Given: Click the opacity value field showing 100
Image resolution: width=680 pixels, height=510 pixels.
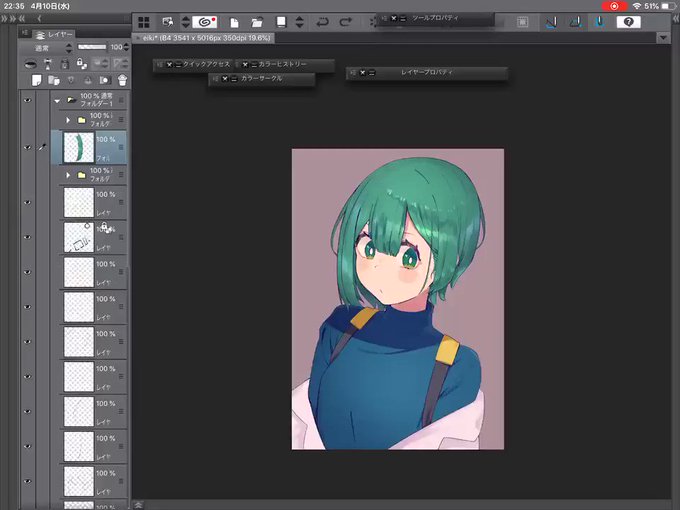Looking at the screenshot, I should pos(116,47).
